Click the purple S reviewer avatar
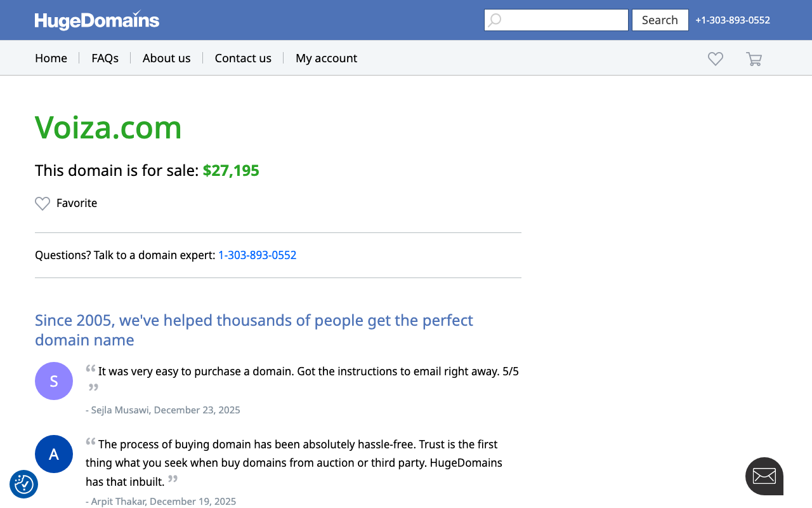Screen dimensions: 812x508 (54, 381)
